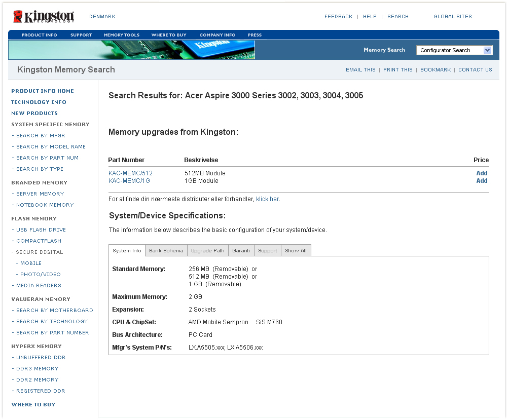Image resolution: width=508 pixels, height=420 pixels.
Task: Go to Search by Mfgr
Action: click(41, 136)
